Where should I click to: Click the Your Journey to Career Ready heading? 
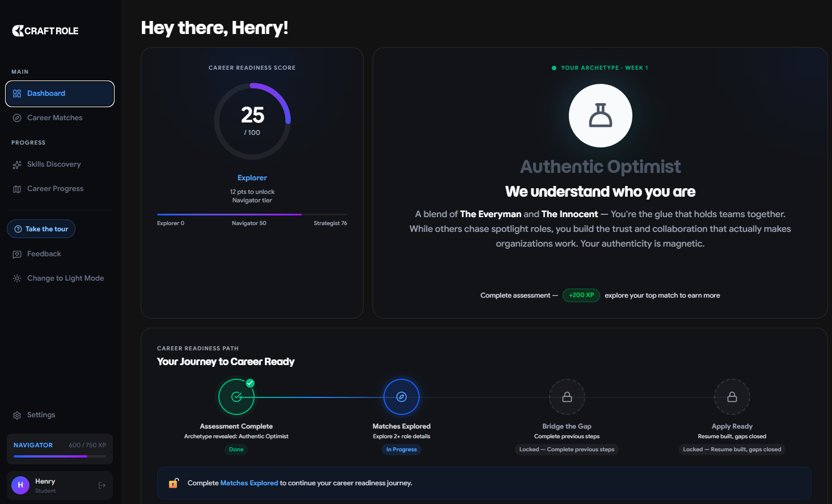(226, 362)
